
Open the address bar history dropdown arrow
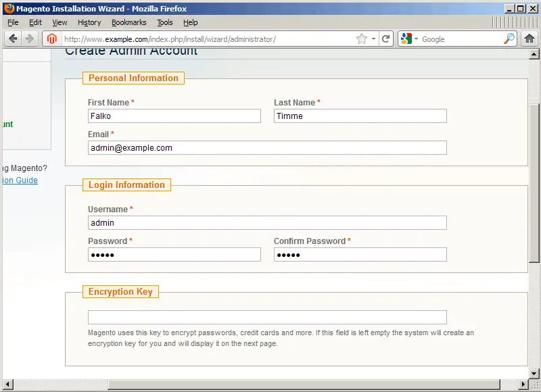pyautogui.click(x=373, y=39)
